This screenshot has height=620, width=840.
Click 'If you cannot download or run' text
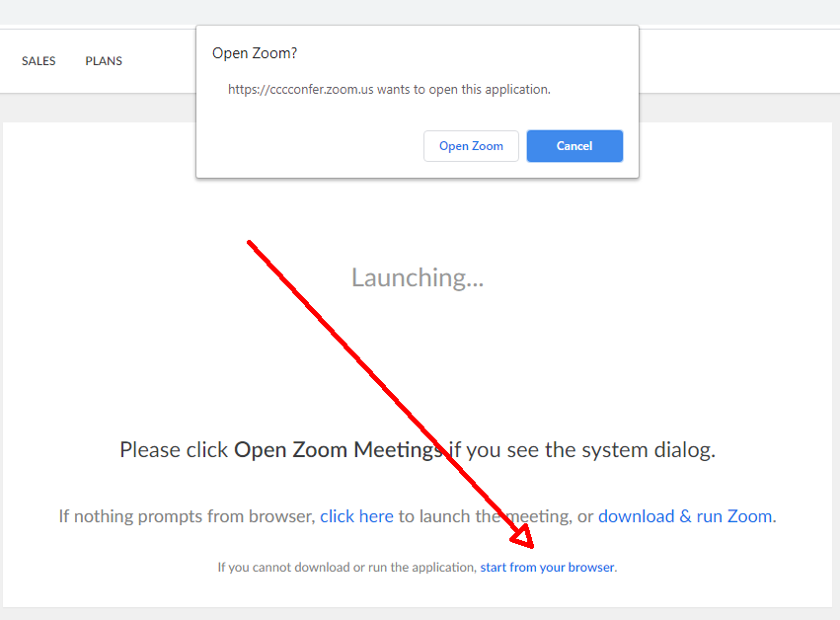tap(347, 567)
